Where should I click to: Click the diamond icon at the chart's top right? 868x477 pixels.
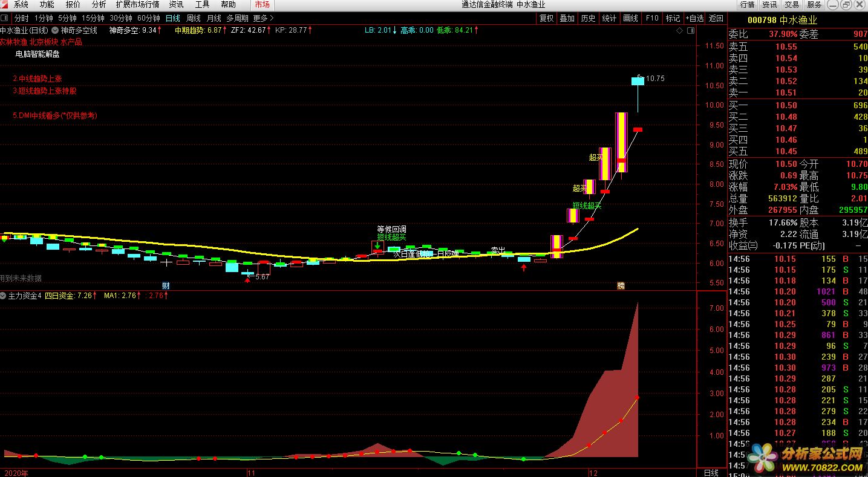coord(680,30)
